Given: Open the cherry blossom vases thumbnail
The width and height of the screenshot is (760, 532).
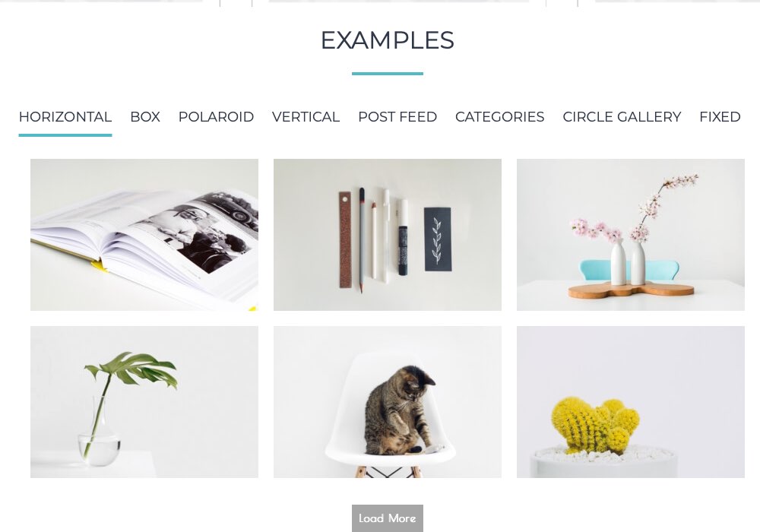Looking at the screenshot, I should tap(631, 235).
